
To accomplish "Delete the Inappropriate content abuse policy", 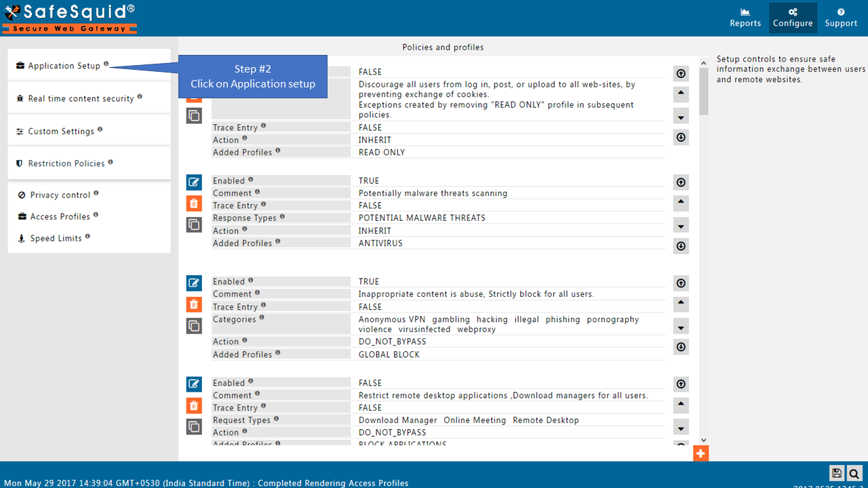I will pyautogui.click(x=194, y=304).
